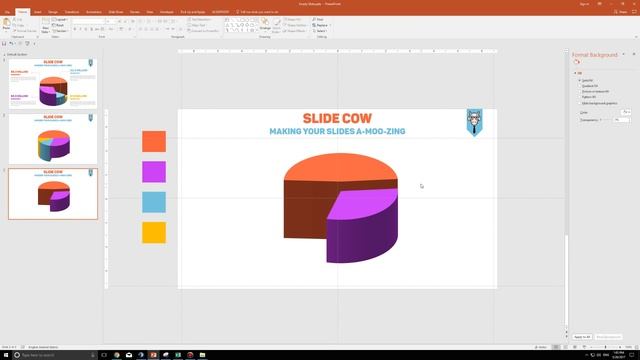Open the Shape Fill dropdown
This screenshot has height=360, width=640.
293,20
